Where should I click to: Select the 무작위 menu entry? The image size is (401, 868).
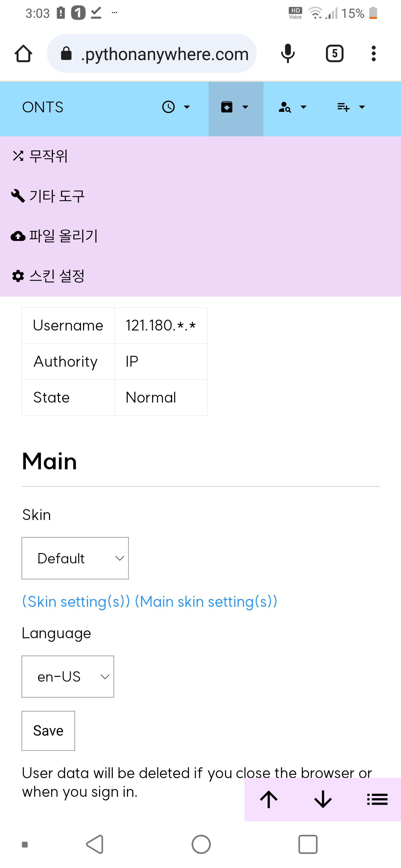48,156
